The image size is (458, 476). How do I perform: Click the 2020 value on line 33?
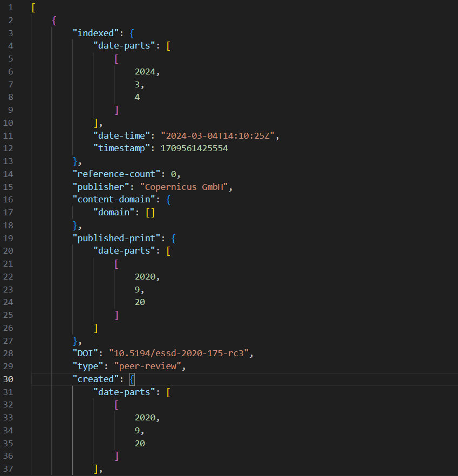(x=145, y=418)
